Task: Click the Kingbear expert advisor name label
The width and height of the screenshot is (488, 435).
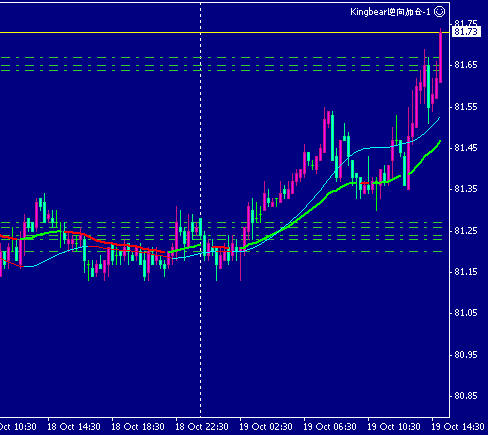Action: click(390, 12)
